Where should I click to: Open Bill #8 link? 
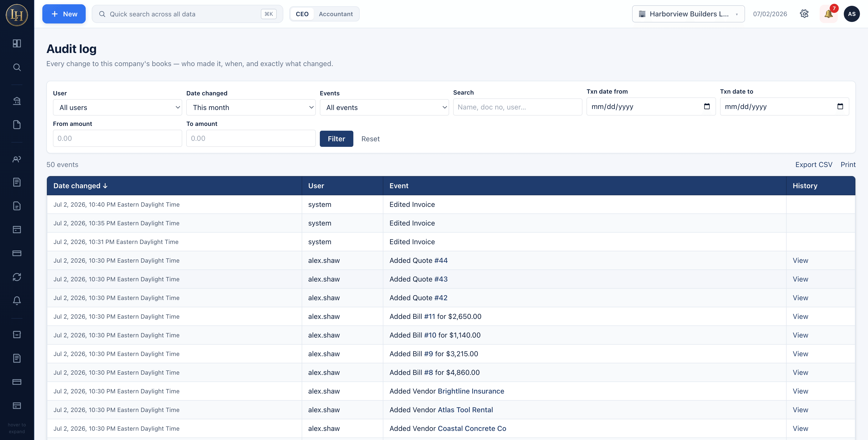click(428, 373)
